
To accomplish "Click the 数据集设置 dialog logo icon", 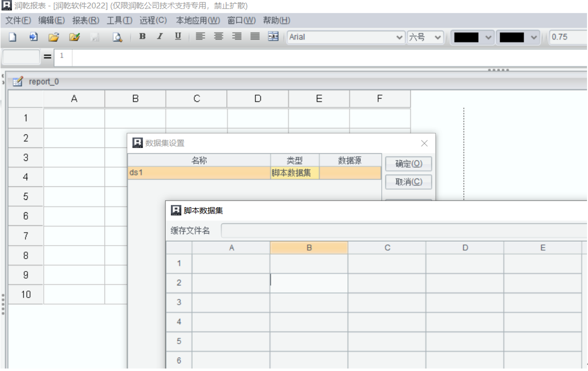I will tap(138, 143).
